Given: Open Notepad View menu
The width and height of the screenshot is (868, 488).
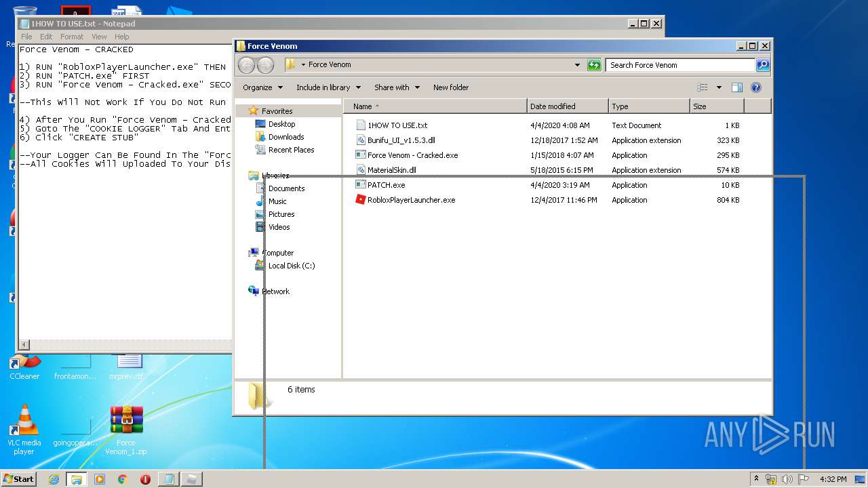Looking at the screenshot, I should click(x=99, y=37).
